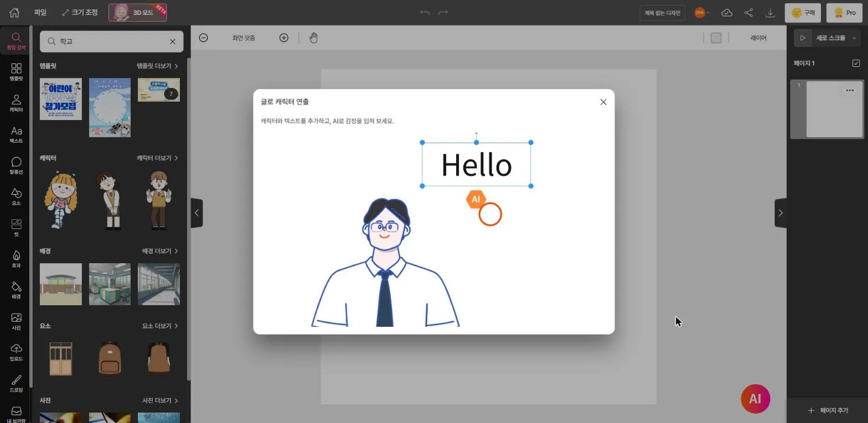Expand 캐릭터 더보기 for more characters
The width and height of the screenshot is (868, 423).
158,158
